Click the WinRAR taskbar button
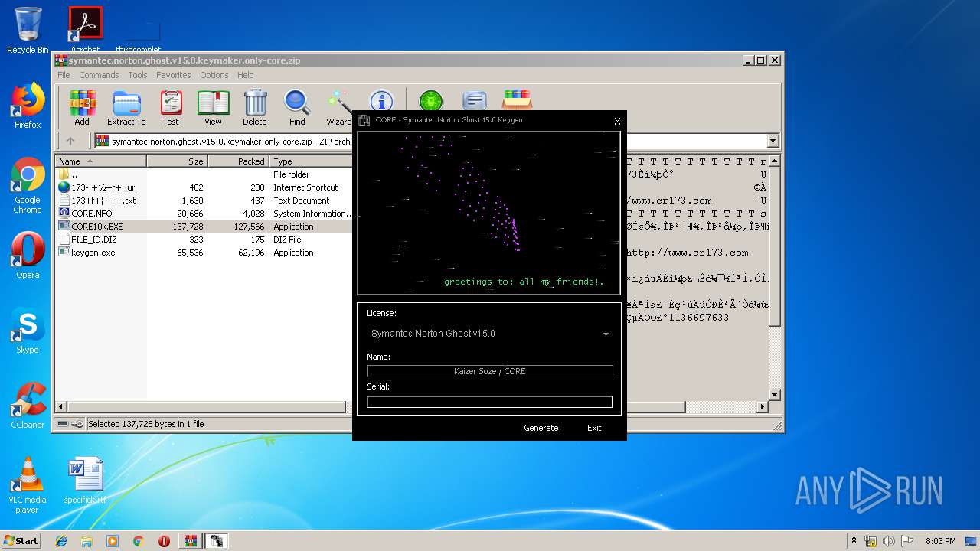The width and height of the screenshot is (980, 551). pos(190,541)
